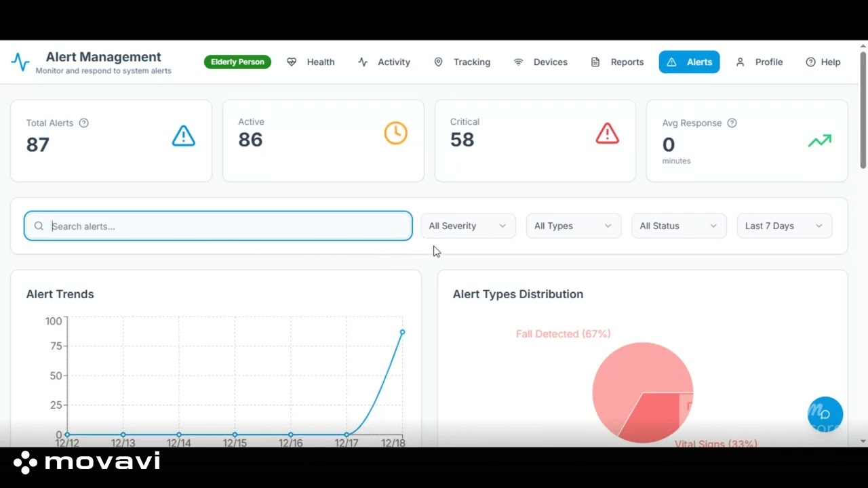Image resolution: width=868 pixels, height=488 pixels.
Task: Click the Active count 86
Action: tap(250, 140)
